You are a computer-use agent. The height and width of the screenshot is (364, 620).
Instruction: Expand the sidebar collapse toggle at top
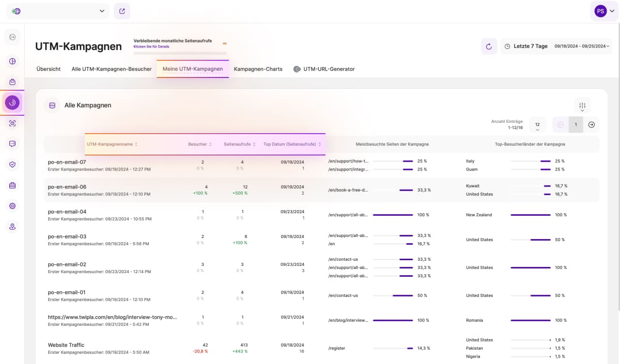tap(12, 37)
